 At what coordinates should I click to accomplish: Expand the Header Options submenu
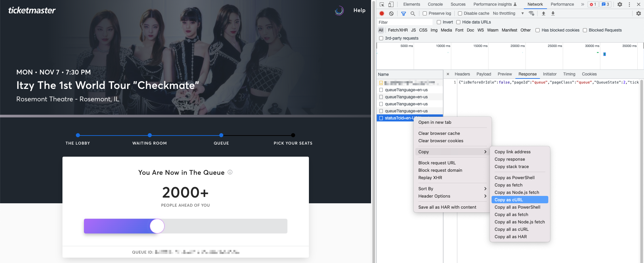click(452, 196)
